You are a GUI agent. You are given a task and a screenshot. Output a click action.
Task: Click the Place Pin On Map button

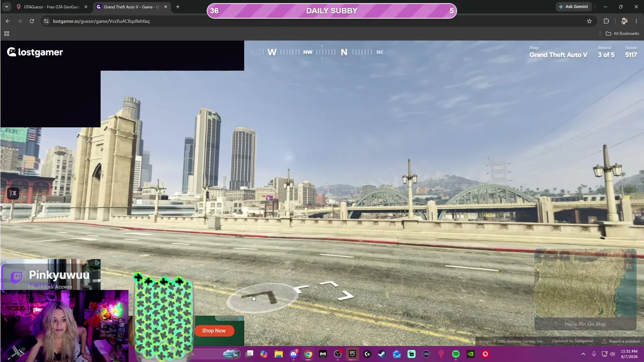pyautogui.click(x=585, y=324)
